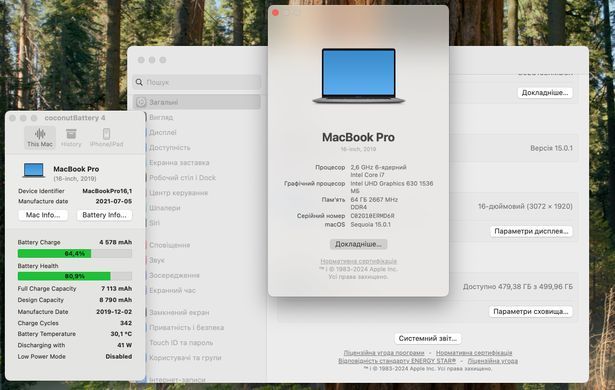
Task: Click Low Power Mode value Disabled
Action: pyautogui.click(x=118, y=357)
